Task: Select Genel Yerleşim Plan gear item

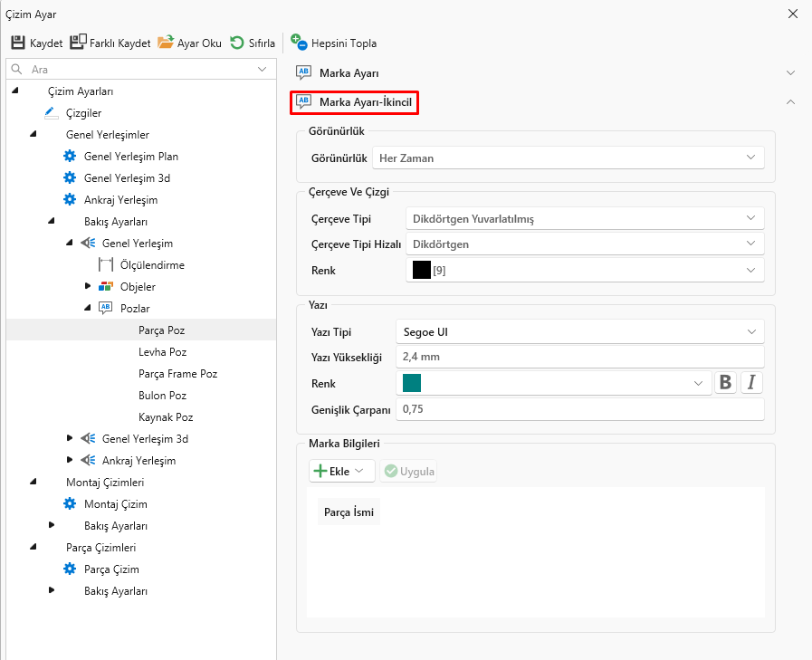Action: [x=70, y=157]
